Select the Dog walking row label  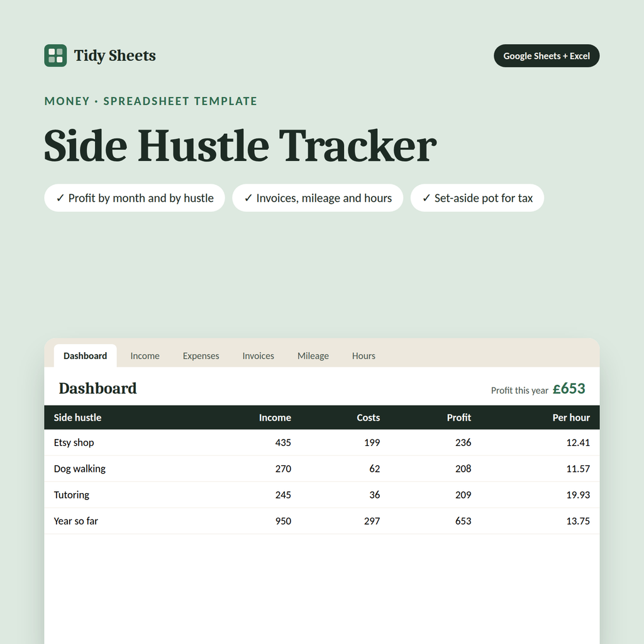pos(80,469)
